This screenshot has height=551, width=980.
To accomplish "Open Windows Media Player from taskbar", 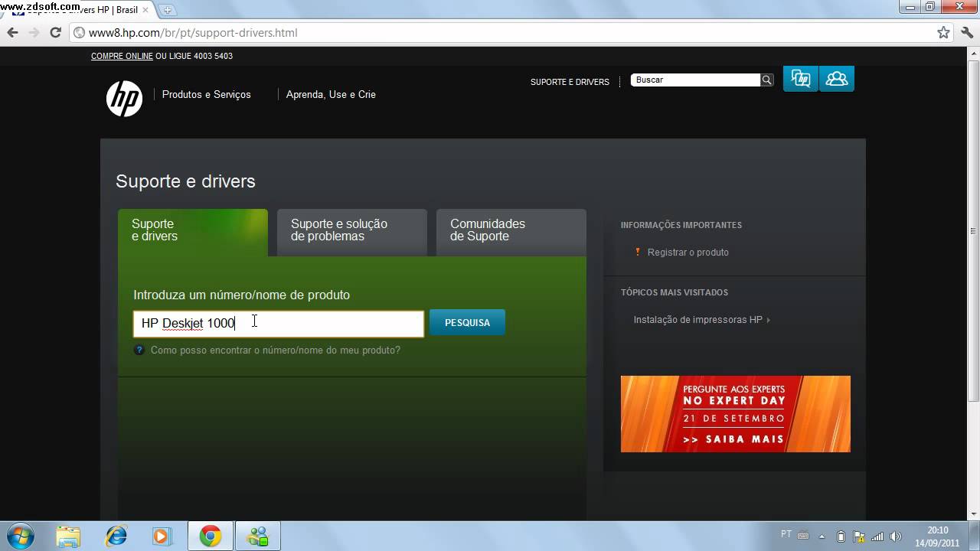I will [x=162, y=536].
